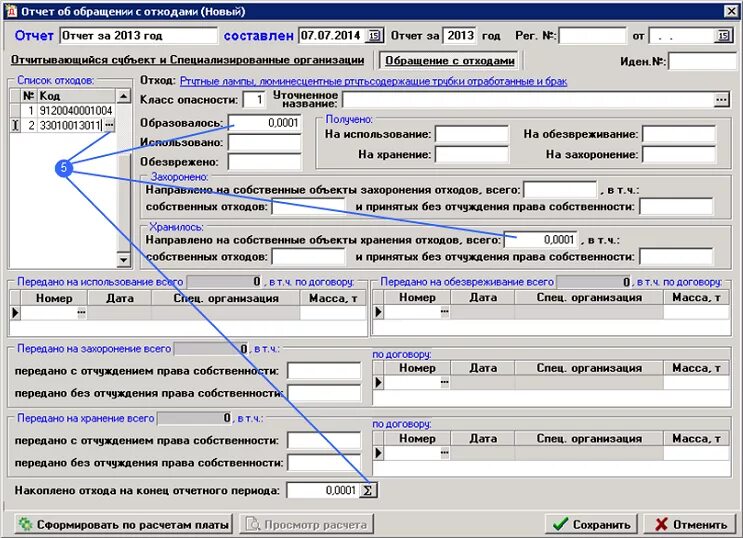The image size is (743, 538).
Task: Open calendar picker for 'составлен' date
Action: point(374,36)
